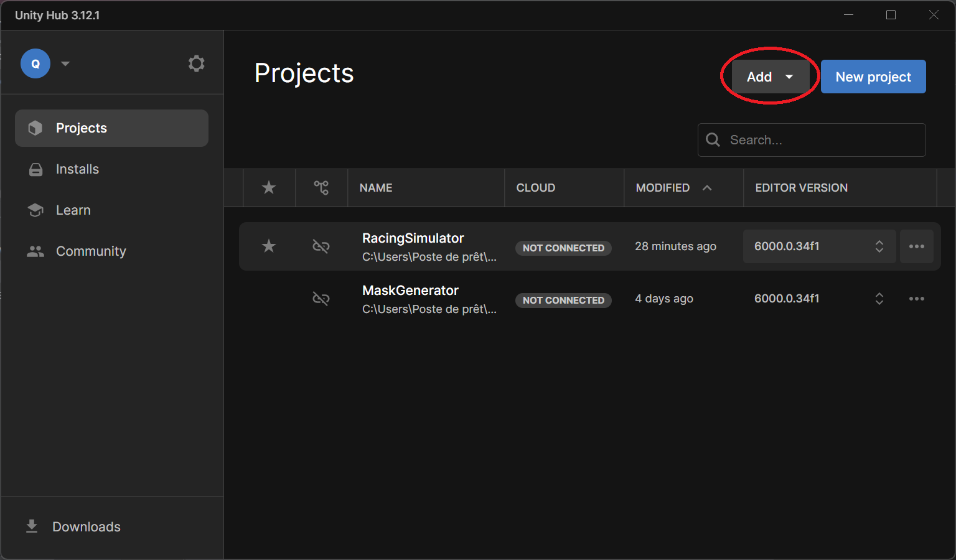The height and width of the screenshot is (560, 956).
Task: Click the Installs drive icon
Action: click(36, 169)
